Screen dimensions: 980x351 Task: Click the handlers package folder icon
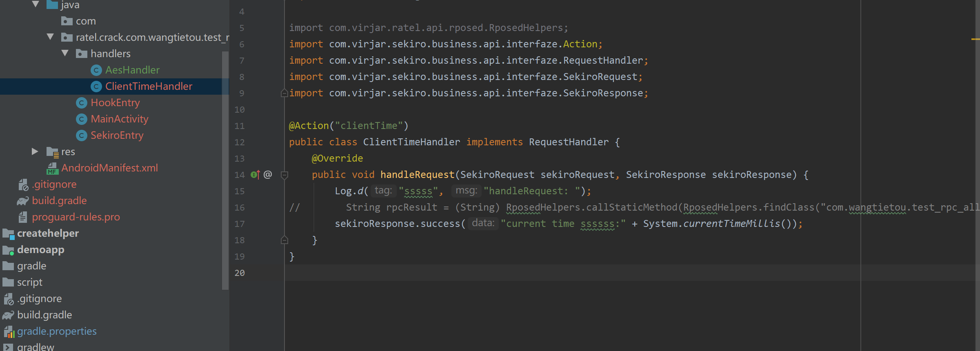[82, 53]
